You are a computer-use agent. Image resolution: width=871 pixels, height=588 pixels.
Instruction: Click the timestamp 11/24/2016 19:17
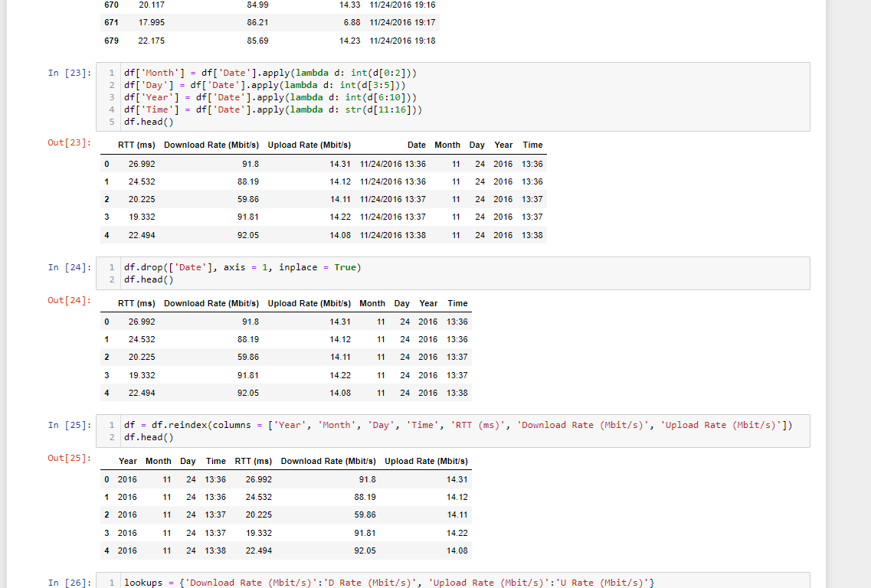[403, 22]
